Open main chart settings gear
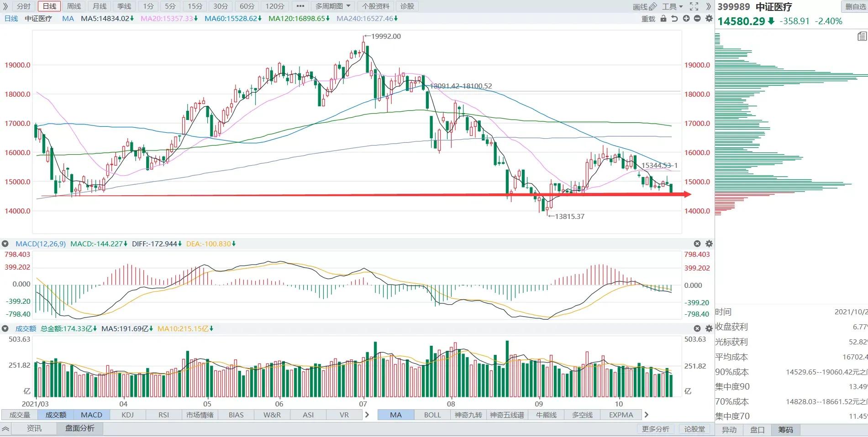 coord(709,19)
